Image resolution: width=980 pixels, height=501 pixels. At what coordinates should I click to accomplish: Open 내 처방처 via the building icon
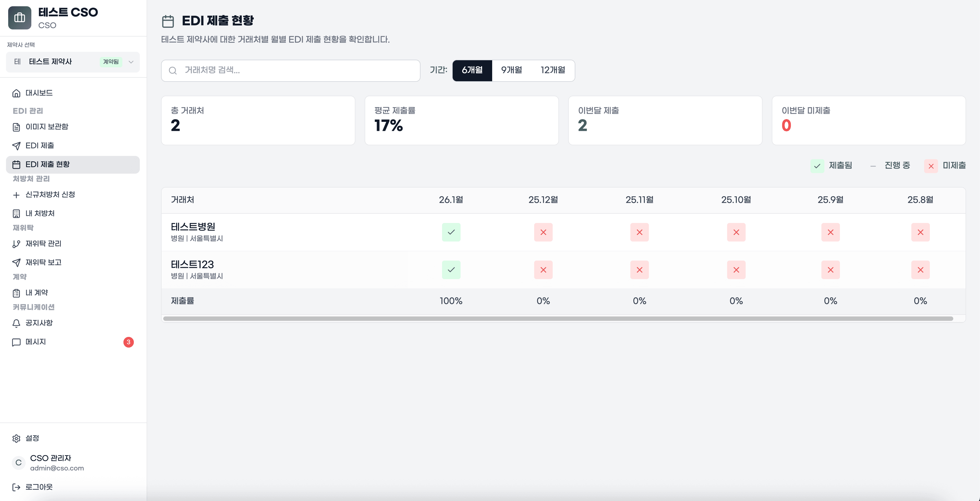(x=16, y=214)
